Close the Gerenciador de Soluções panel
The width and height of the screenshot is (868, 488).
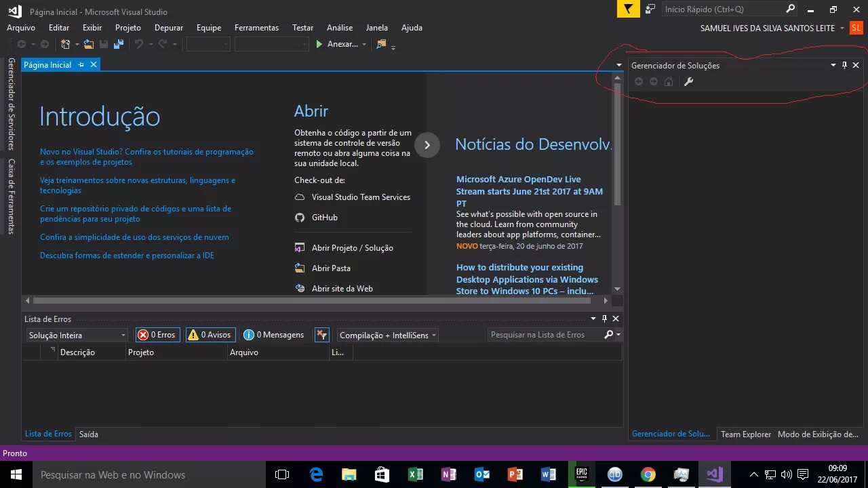click(x=856, y=65)
